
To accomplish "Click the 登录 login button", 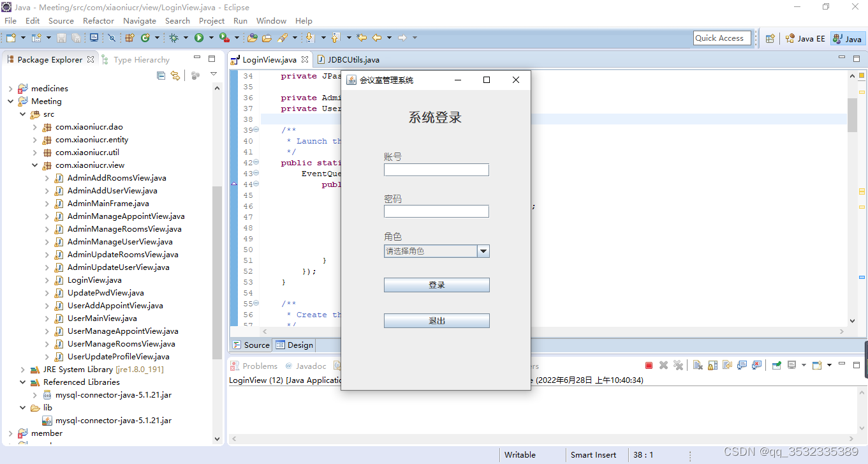I will tap(437, 285).
